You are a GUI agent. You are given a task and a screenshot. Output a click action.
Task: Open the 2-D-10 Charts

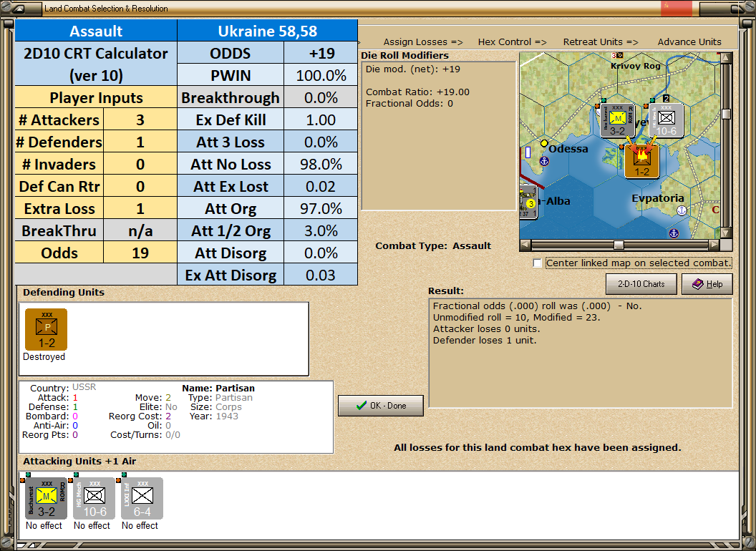point(641,284)
